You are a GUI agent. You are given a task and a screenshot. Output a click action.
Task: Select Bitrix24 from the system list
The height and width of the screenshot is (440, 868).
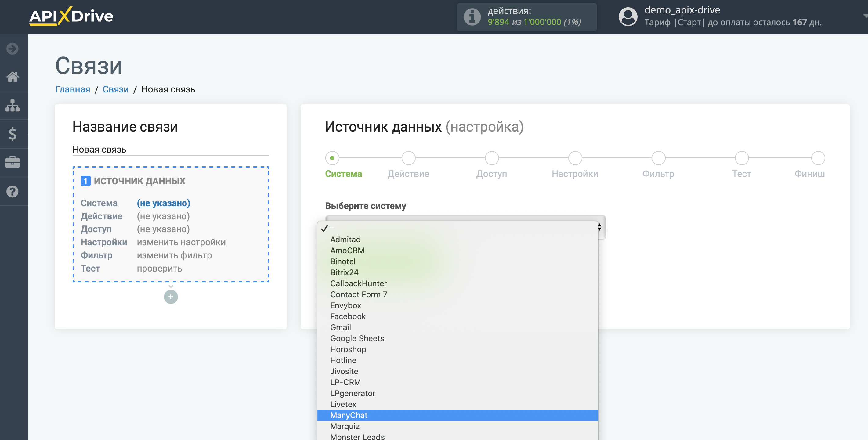tap(458, 272)
